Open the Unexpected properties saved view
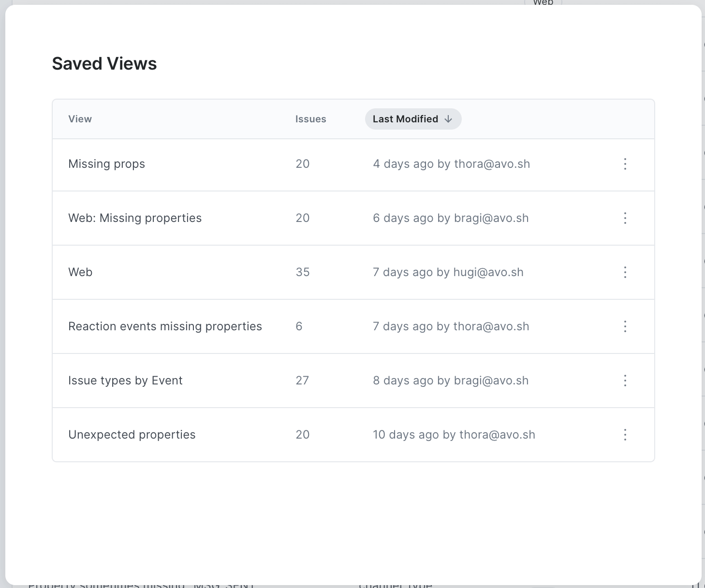Viewport: 705px width, 588px height. (132, 435)
